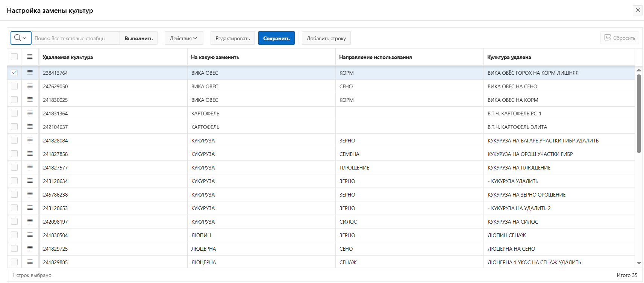The height and width of the screenshot is (283, 644).
Task: Focus the search text field
Action: (x=75, y=38)
